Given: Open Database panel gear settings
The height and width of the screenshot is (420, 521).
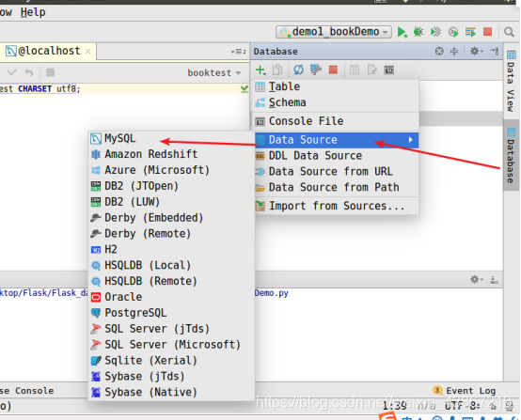Looking at the screenshot, I should point(476,51).
